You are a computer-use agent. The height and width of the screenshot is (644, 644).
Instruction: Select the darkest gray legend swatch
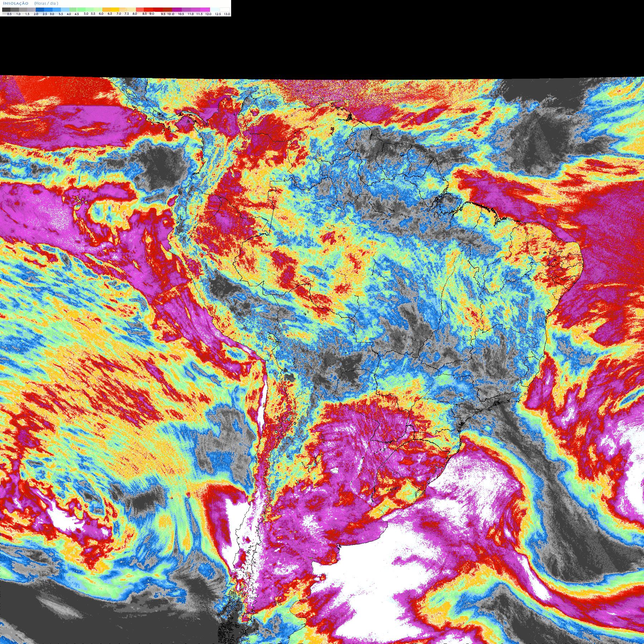6,10
